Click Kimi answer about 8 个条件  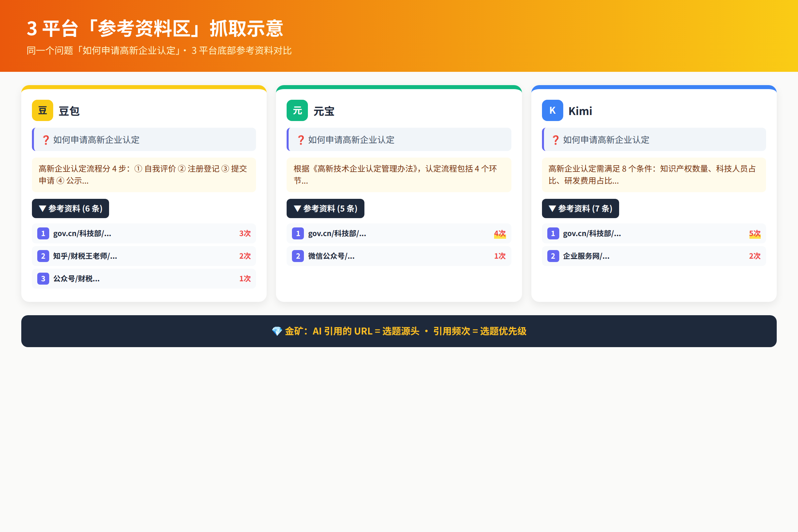654,175
